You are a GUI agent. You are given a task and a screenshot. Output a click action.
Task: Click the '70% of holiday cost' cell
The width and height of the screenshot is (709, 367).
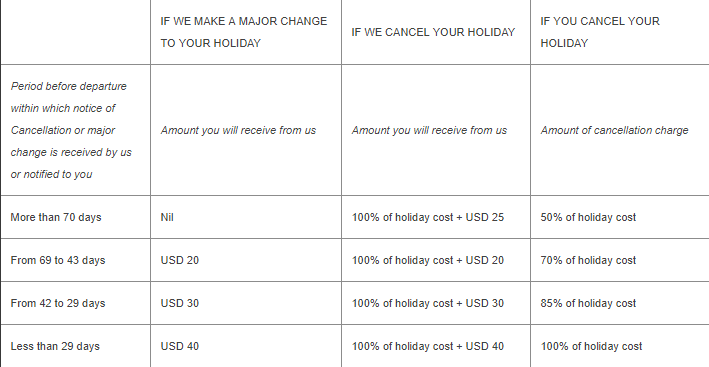[588, 260]
